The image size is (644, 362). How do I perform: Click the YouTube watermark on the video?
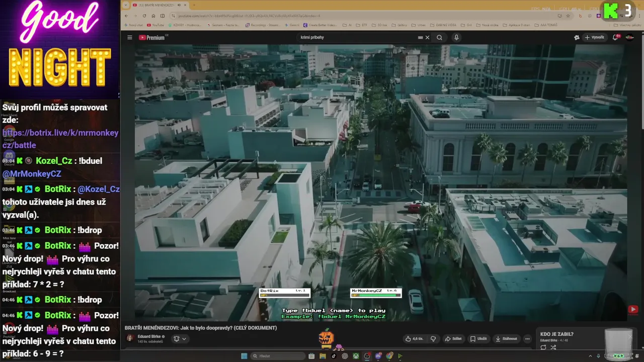coord(633,310)
